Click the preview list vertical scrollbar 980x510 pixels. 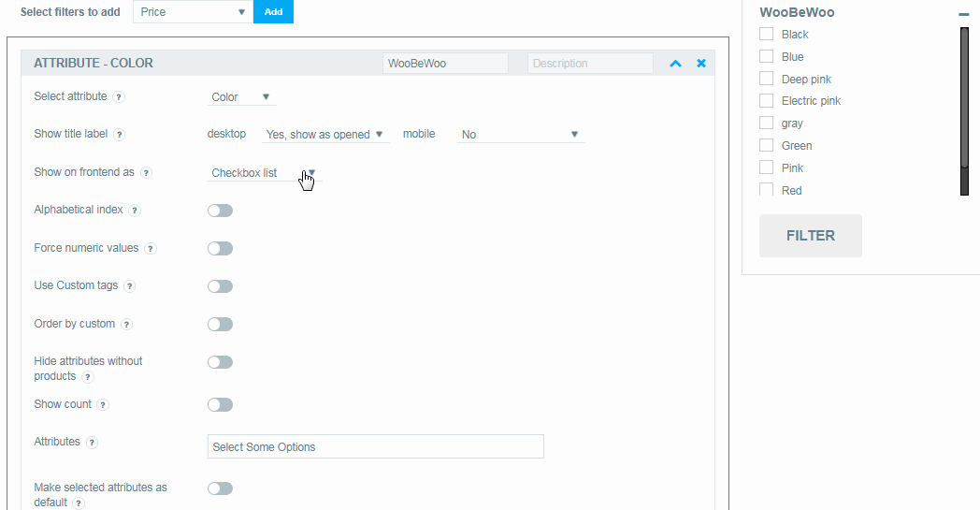[x=964, y=111]
